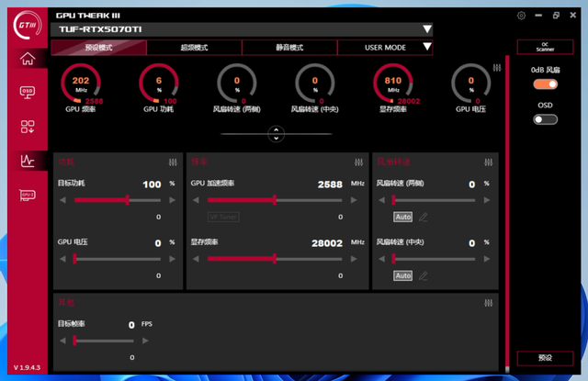588x381 pixels.
Task: Toggle the OSD switch
Action: (x=545, y=119)
